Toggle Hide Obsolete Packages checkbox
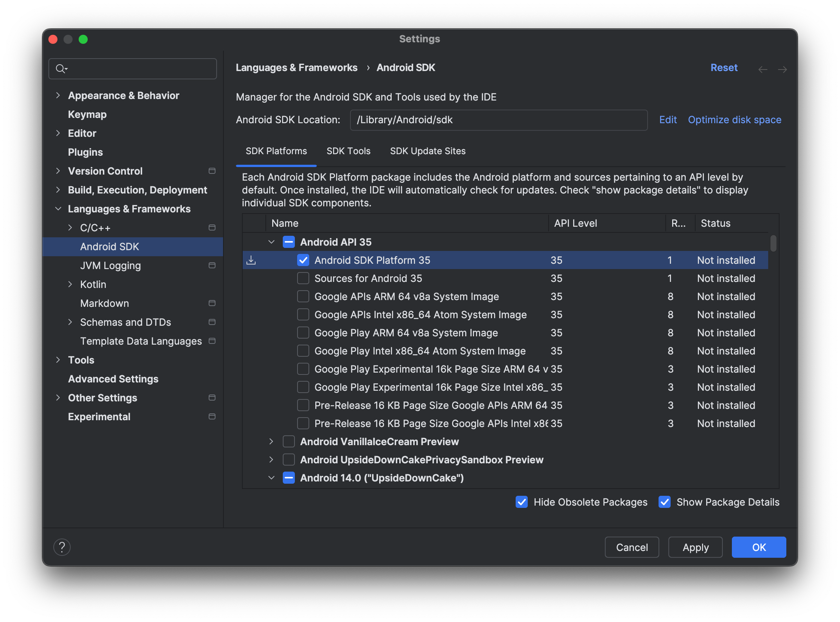 click(x=523, y=503)
